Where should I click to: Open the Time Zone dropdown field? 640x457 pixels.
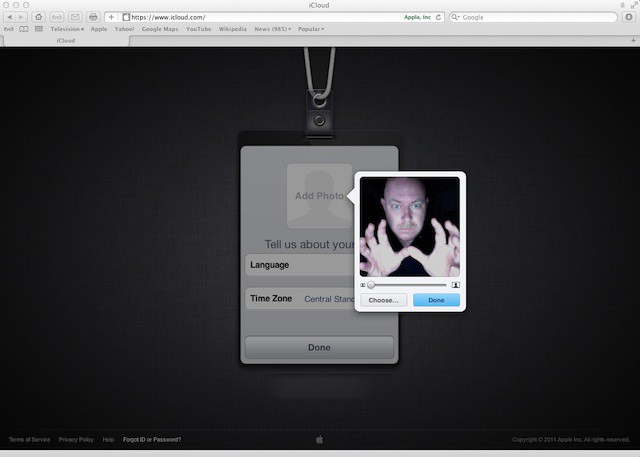point(300,299)
